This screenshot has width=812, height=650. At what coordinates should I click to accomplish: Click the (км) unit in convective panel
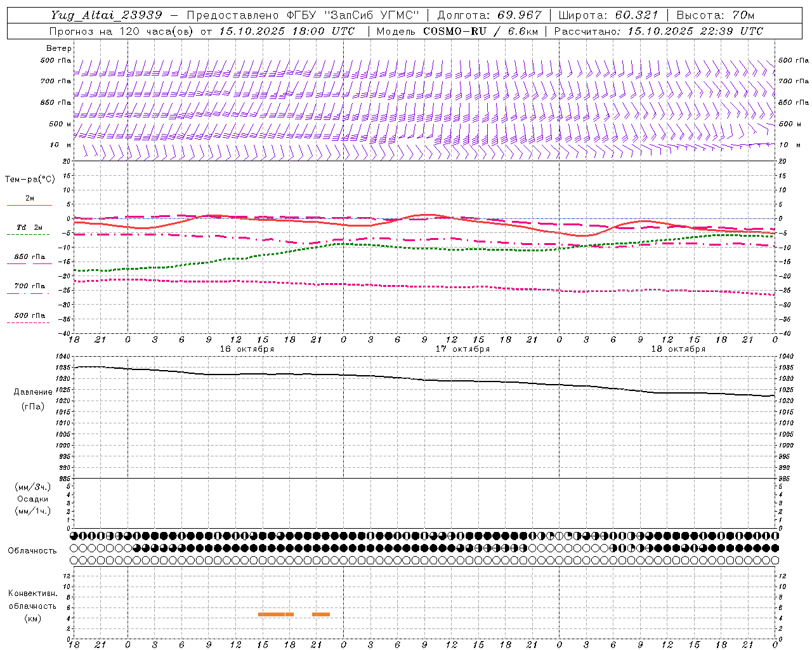pyautogui.click(x=33, y=618)
